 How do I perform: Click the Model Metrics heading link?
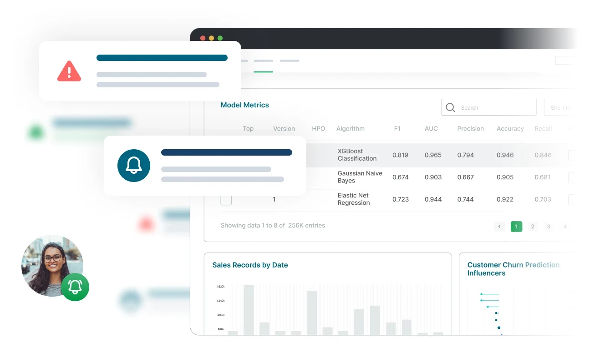[x=244, y=105]
